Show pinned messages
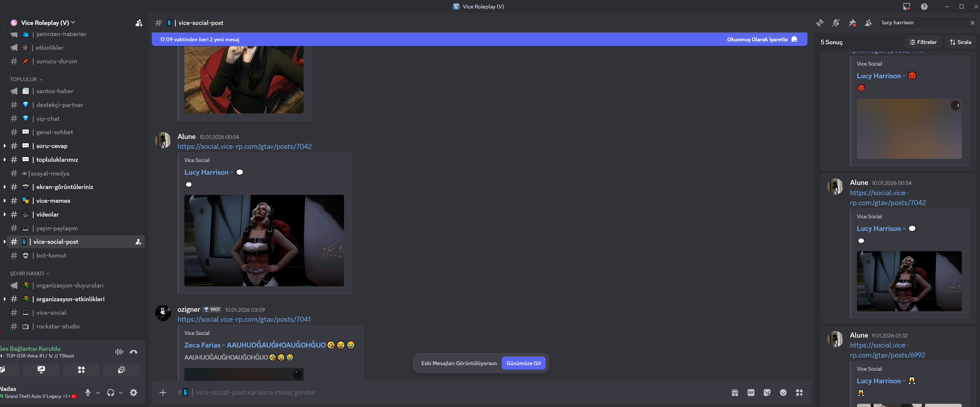Viewport: 980px width, 407px height. point(852,23)
